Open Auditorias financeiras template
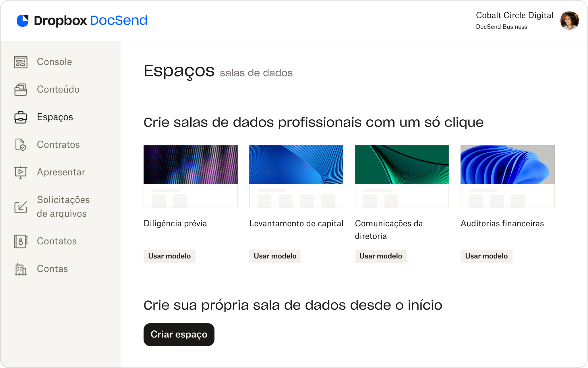Screen dimensions: 588x368 [486, 256]
